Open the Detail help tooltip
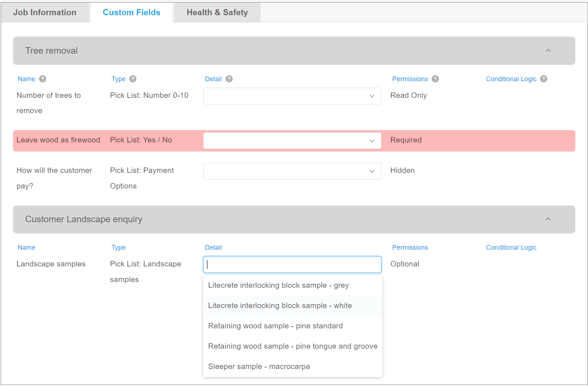 click(x=229, y=79)
